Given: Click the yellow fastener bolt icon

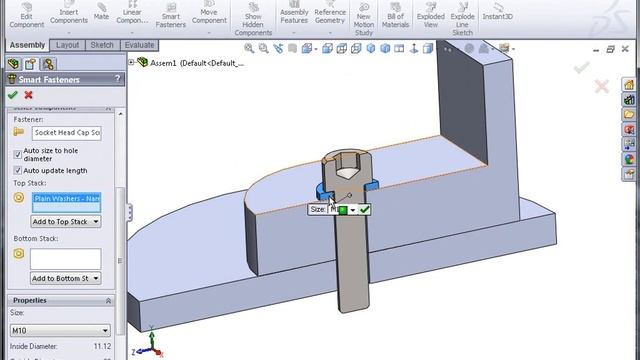Looking at the screenshot, I should coord(18,132).
